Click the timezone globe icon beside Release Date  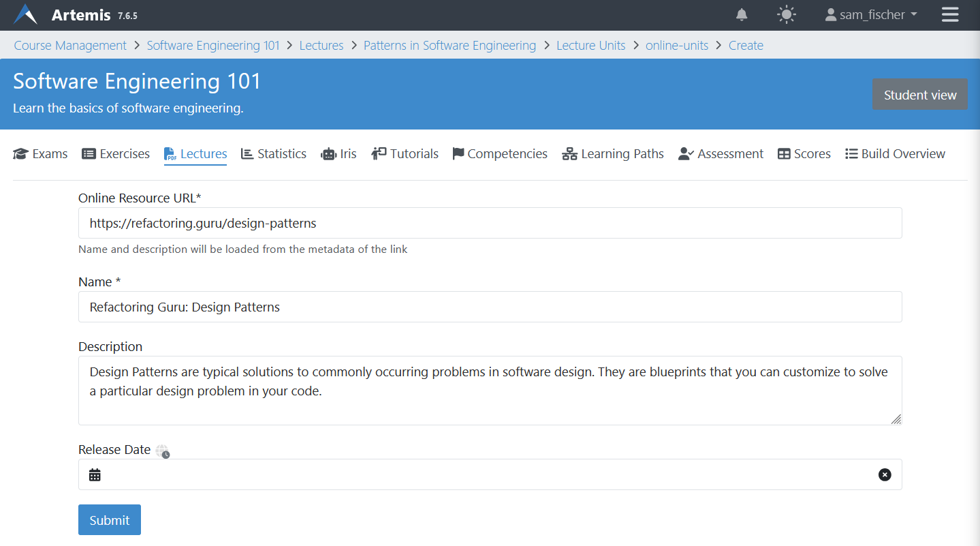click(162, 451)
